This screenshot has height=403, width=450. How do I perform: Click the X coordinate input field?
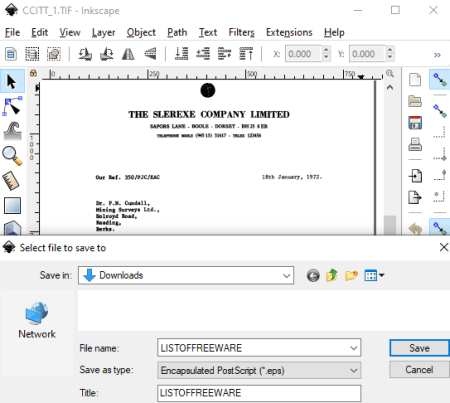(303, 54)
